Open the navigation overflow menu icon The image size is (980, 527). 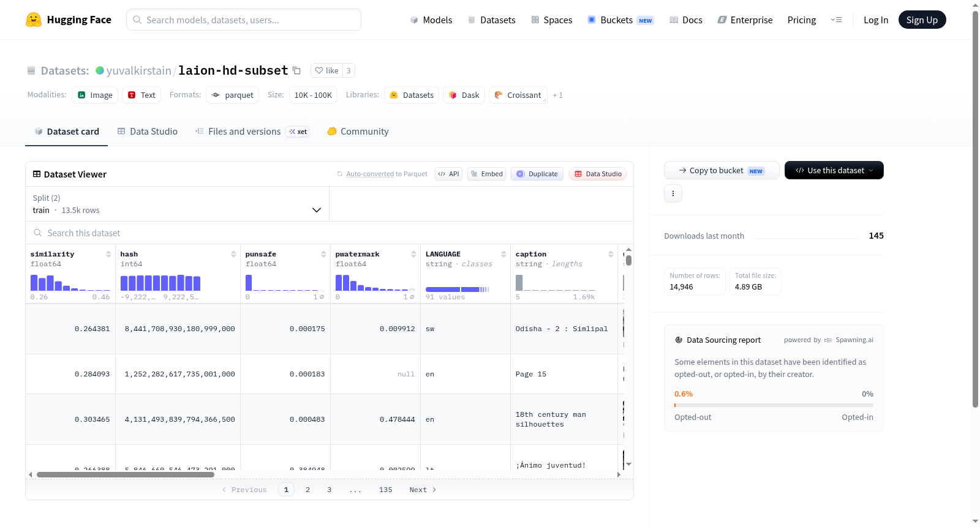[836, 20]
